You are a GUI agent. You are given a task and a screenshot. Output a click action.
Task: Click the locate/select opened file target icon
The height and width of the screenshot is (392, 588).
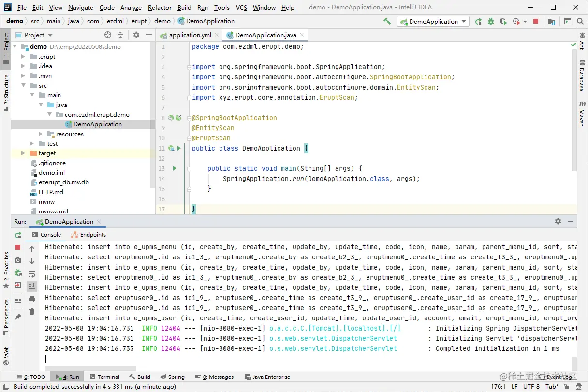tap(108, 35)
